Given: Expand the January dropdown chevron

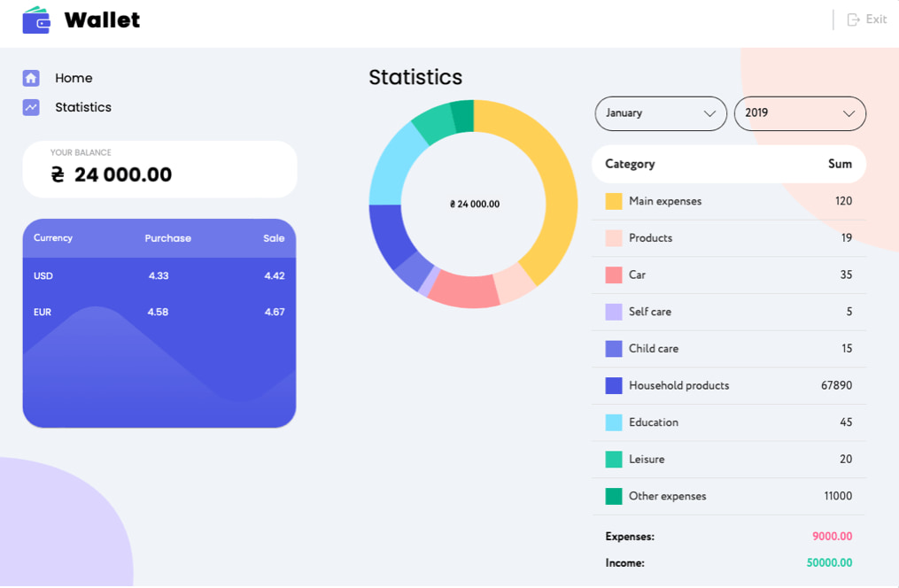Looking at the screenshot, I should click(x=709, y=113).
